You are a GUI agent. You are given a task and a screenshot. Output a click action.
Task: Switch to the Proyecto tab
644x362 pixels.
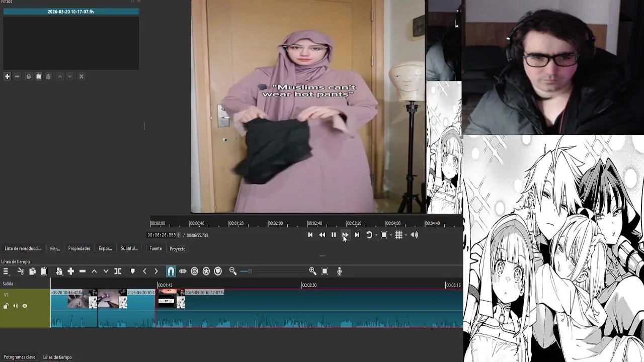pyautogui.click(x=178, y=248)
